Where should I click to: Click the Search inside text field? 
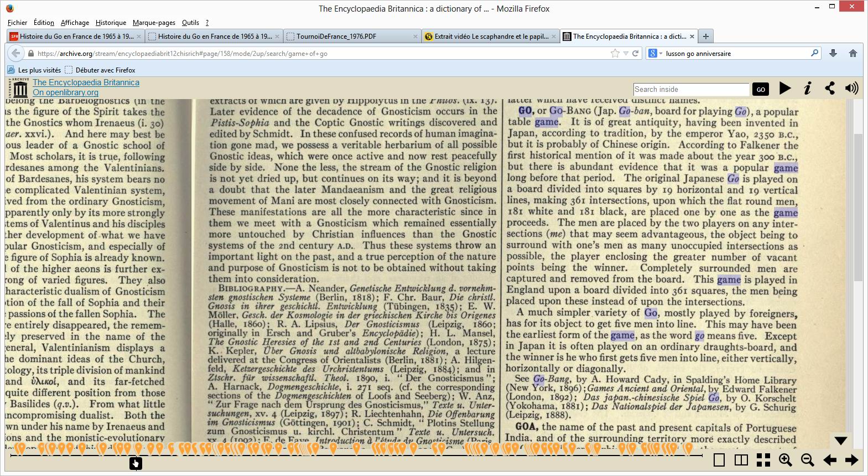point(691,90)
